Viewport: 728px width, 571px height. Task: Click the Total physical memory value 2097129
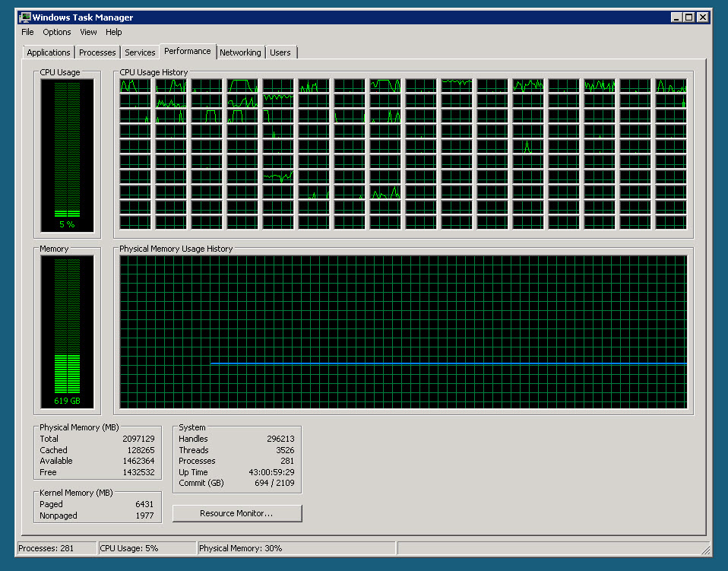click(x=138, y=439)
